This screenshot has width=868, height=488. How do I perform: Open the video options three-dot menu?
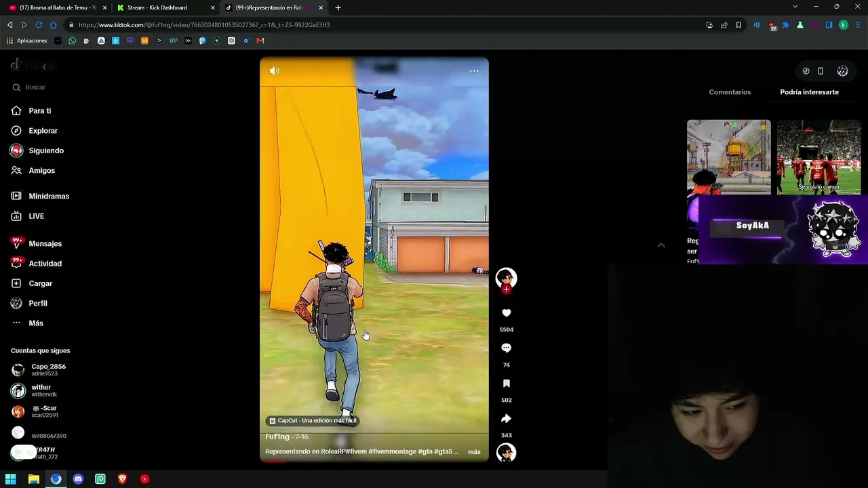[x=474, y=70]
